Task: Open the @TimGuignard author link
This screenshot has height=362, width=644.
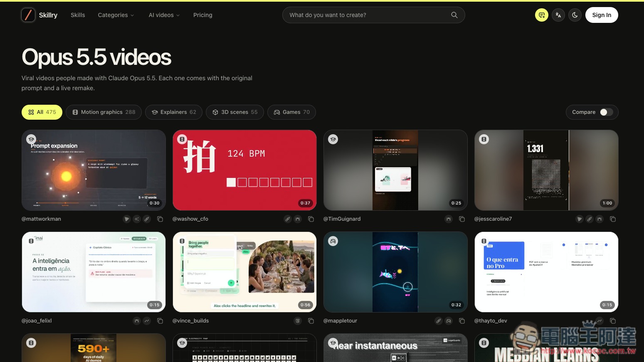Action: (342, 219)
